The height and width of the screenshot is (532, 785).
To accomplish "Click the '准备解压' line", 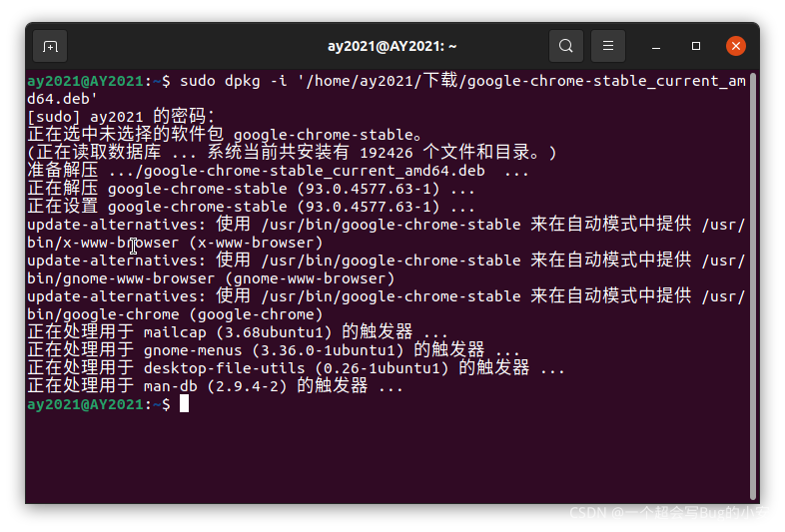I will [278, 171].
